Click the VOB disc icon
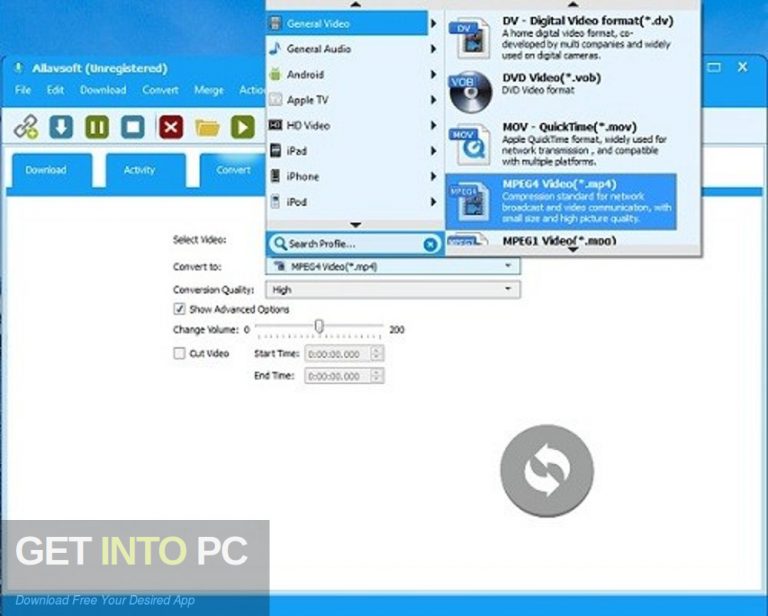This screenshot has height=616, width=768. tap(471, 92)
